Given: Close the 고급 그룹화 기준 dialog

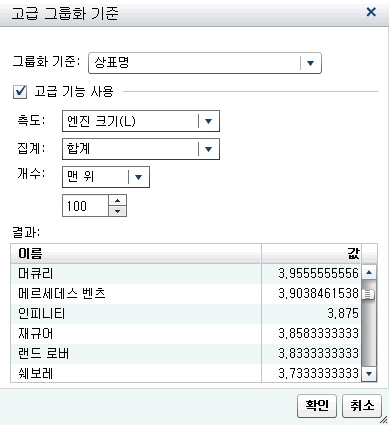Looking at the screenshot, I should click(x=371, y=12).
